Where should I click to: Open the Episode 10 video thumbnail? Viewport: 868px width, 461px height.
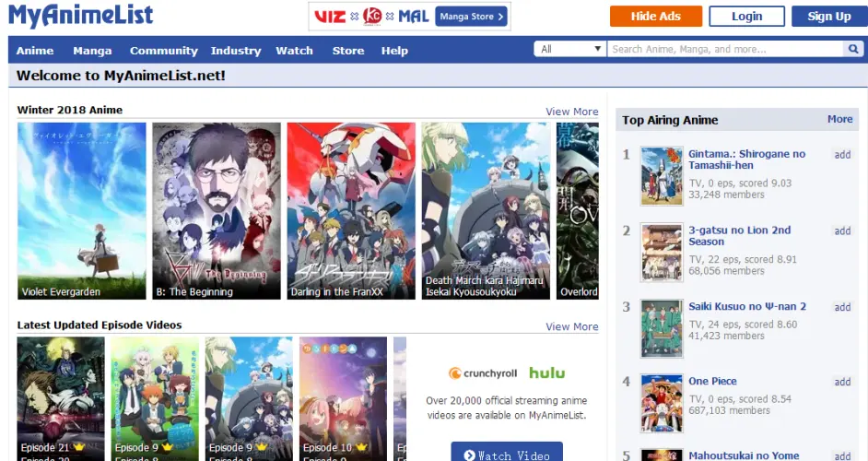[343, 399]
